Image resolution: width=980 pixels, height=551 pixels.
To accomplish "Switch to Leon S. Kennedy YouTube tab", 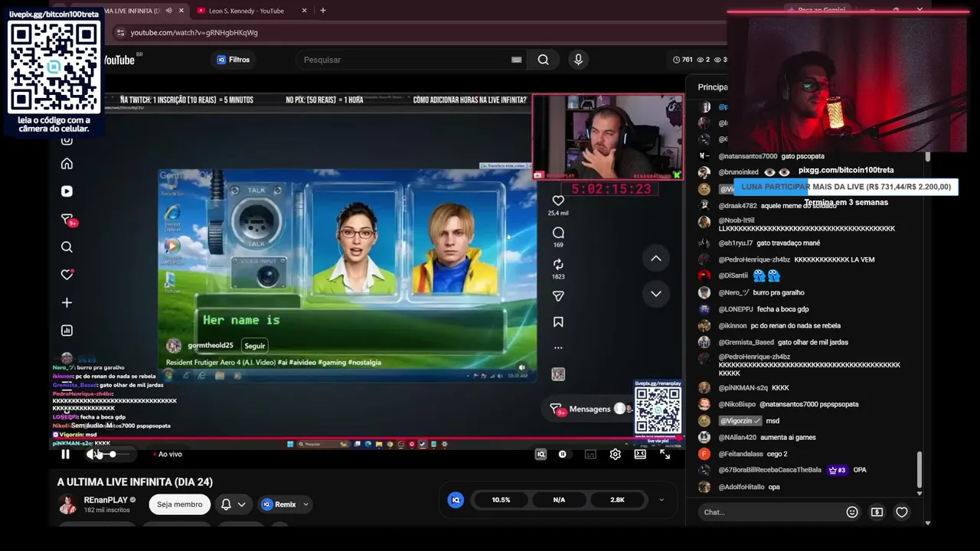I will 247,11.
